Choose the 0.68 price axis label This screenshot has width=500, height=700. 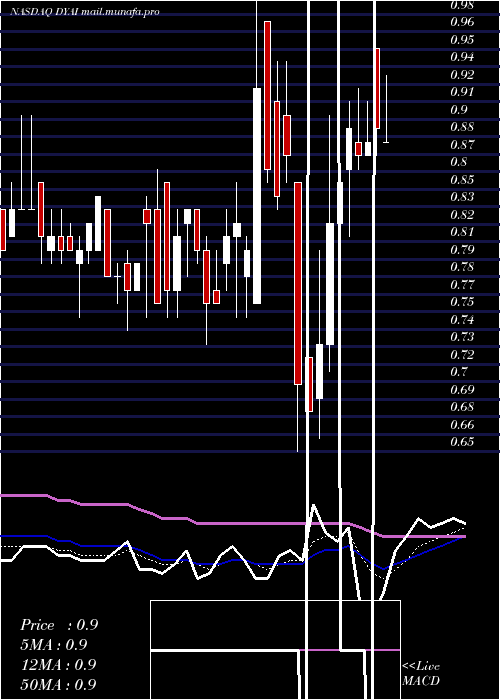point(462,407)
